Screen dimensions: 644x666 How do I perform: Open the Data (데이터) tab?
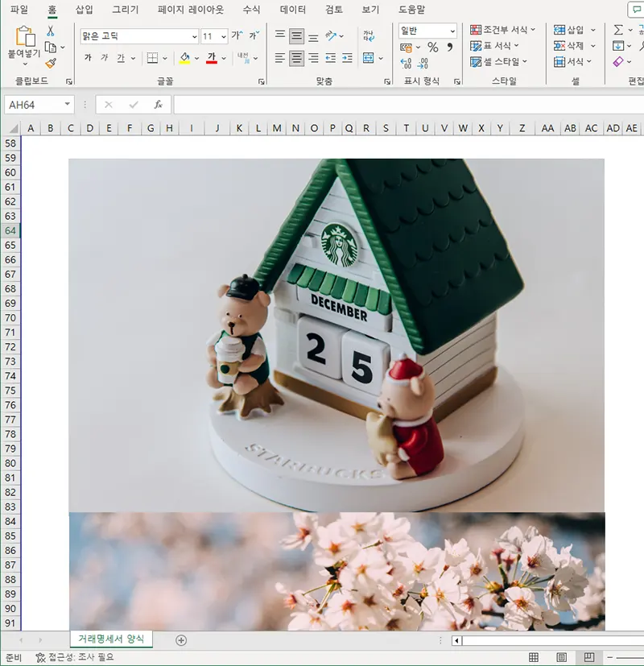click(x=293, y=10)
